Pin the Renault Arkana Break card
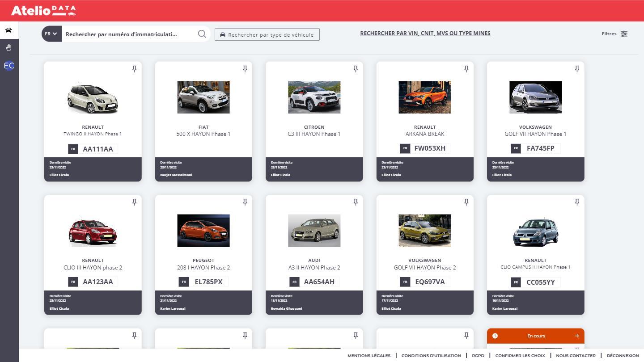The width and height of the screenshot is (644, 362). tap(466, 69)
